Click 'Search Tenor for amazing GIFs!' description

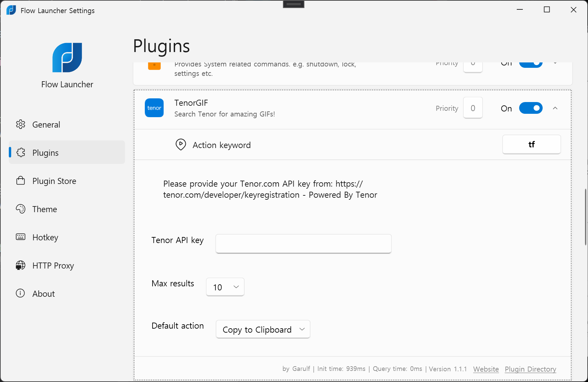(x=224, y=114)
